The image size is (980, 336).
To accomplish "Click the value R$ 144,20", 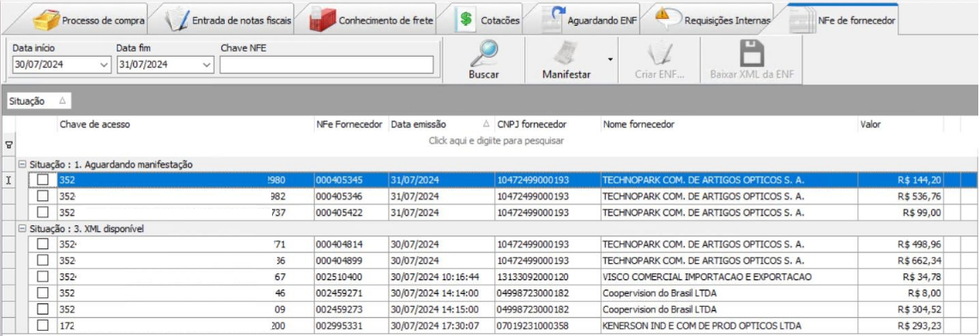I will pos(919,180).
